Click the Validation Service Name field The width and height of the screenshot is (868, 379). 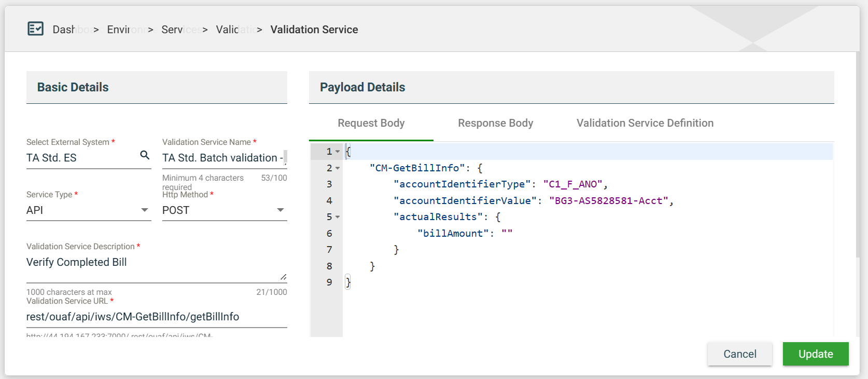(x=223, y=158)
